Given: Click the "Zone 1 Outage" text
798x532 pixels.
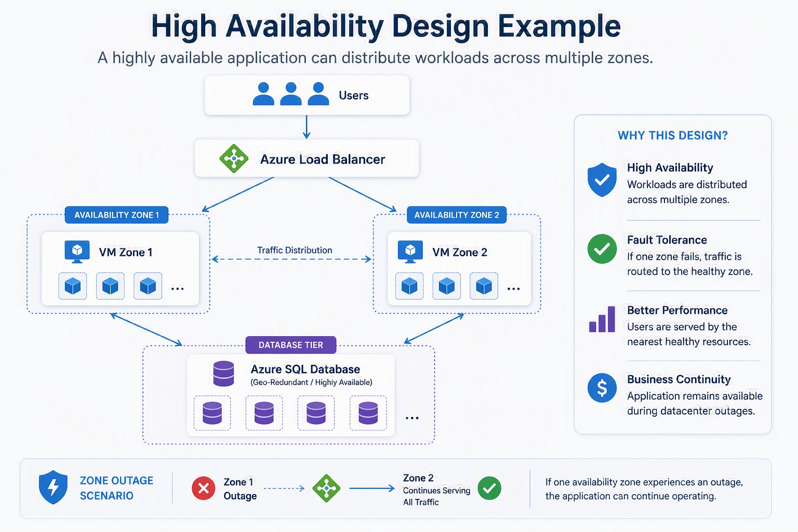Looking at the screenshot, I should (240, 489).
